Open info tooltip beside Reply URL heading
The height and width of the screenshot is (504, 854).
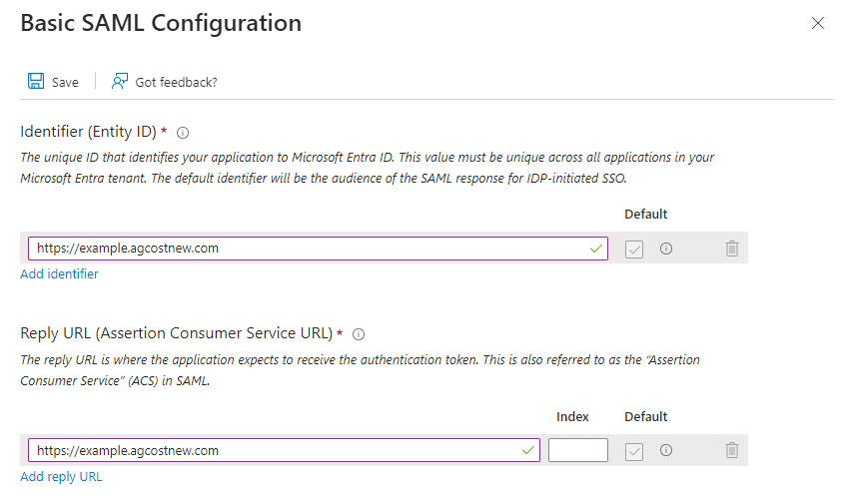359,334
